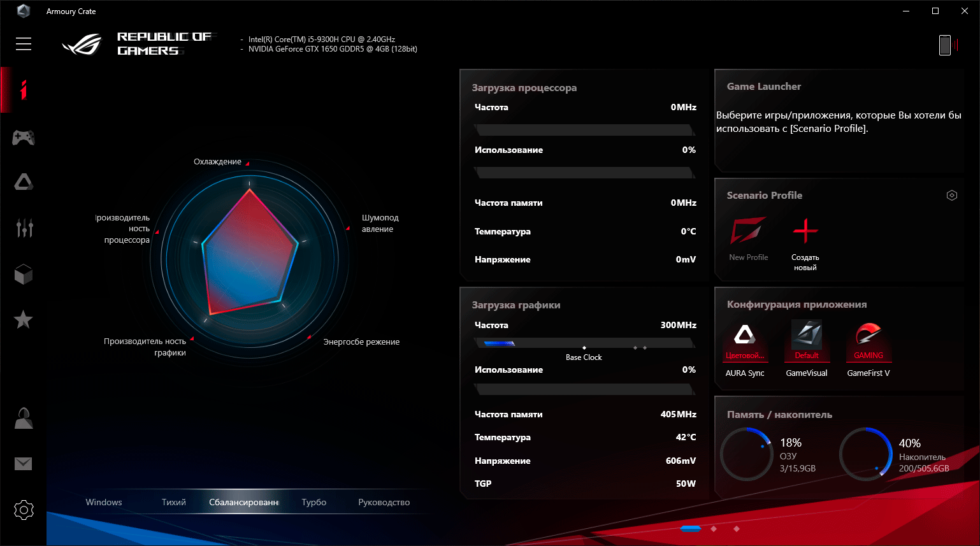This screenshot has height=546, width=980.
Task: Open the hamburger main menu
Action: (x=24, y=43)
